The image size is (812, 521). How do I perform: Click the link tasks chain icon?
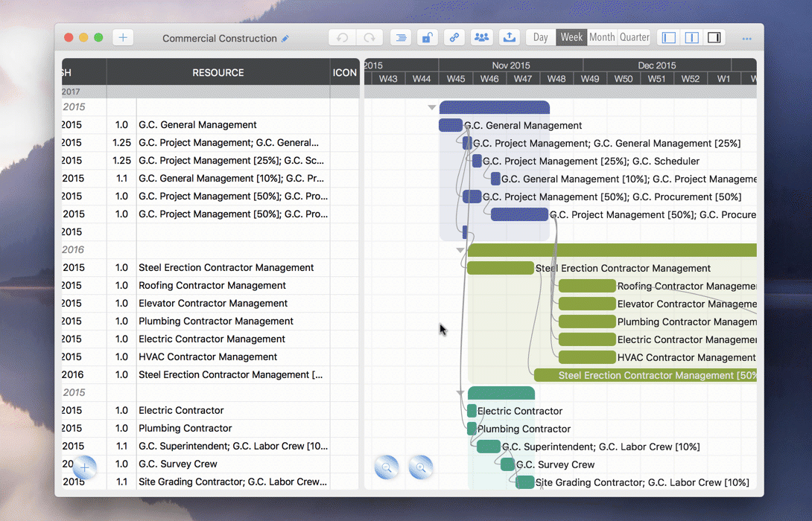click(454, 38)
